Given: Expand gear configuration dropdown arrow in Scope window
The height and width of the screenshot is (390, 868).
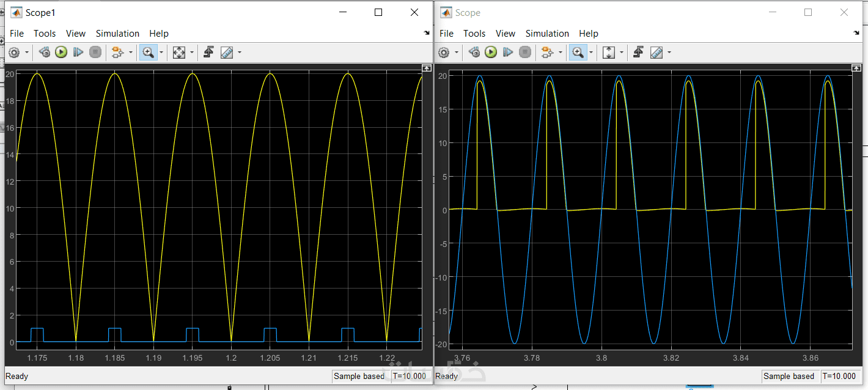Looking at the screenshot, I should pos(457,53).
